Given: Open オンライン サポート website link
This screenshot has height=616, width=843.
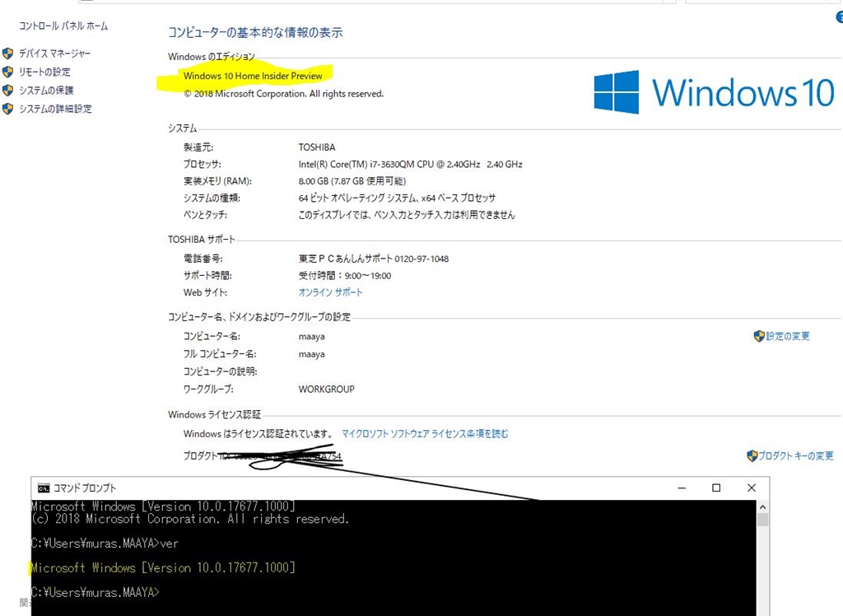Looking at the screenshot, I should click(x=331, y=292).
